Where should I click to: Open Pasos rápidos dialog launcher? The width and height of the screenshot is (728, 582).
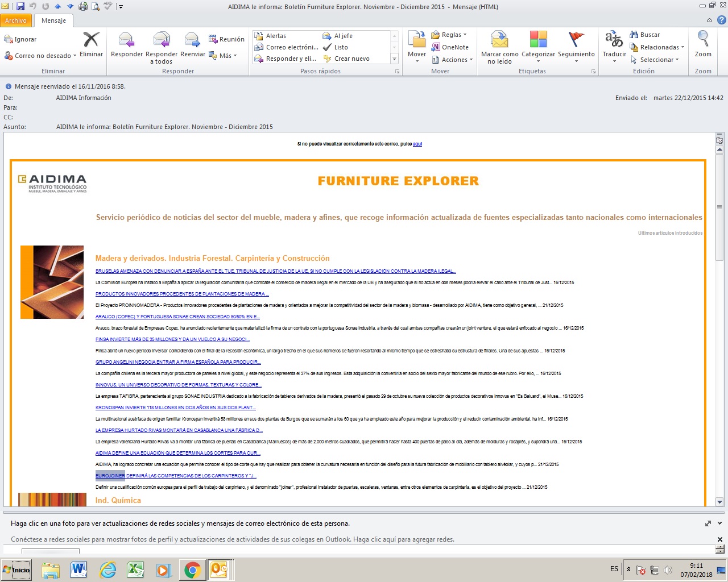[397, 72]
